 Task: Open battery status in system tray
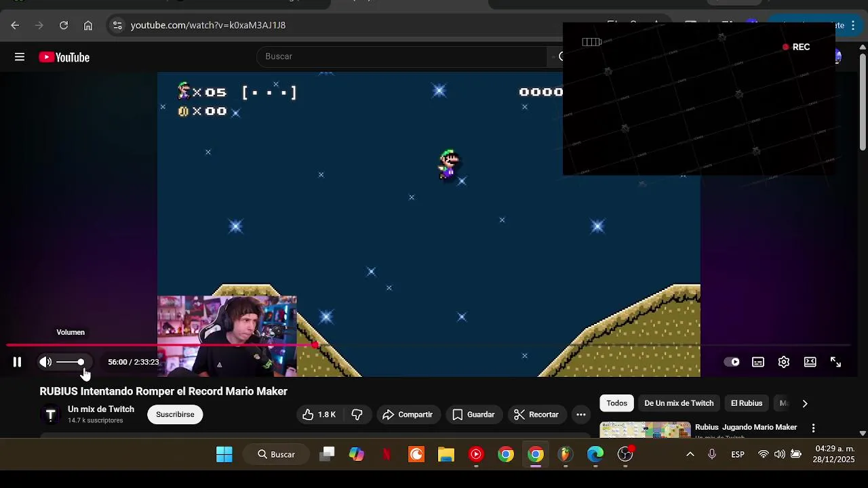[796, 454]
